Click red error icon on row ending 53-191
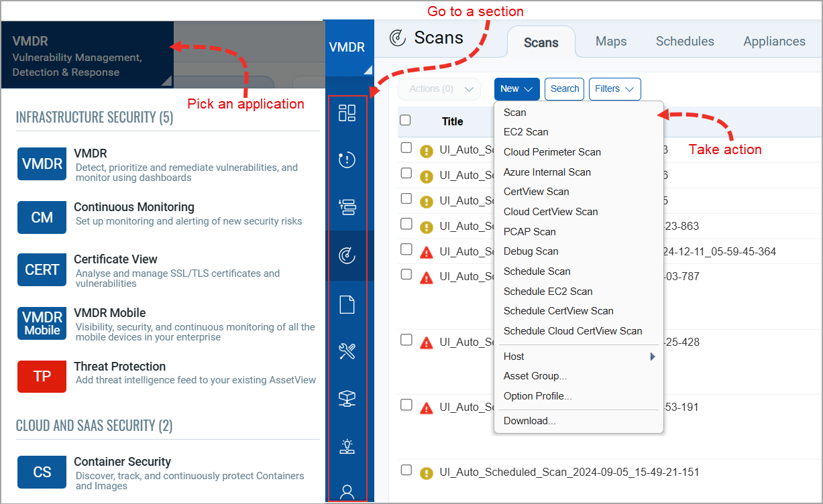 (426, 408)
